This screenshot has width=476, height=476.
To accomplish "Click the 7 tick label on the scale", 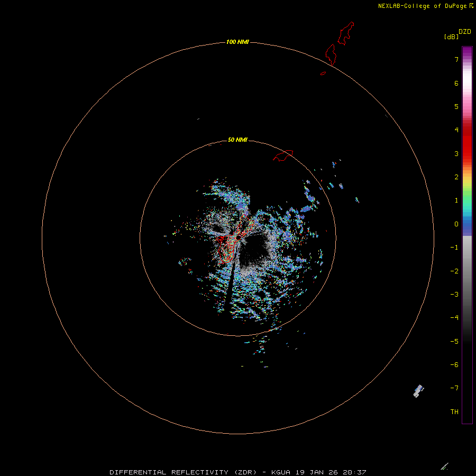I will point(456,59).
